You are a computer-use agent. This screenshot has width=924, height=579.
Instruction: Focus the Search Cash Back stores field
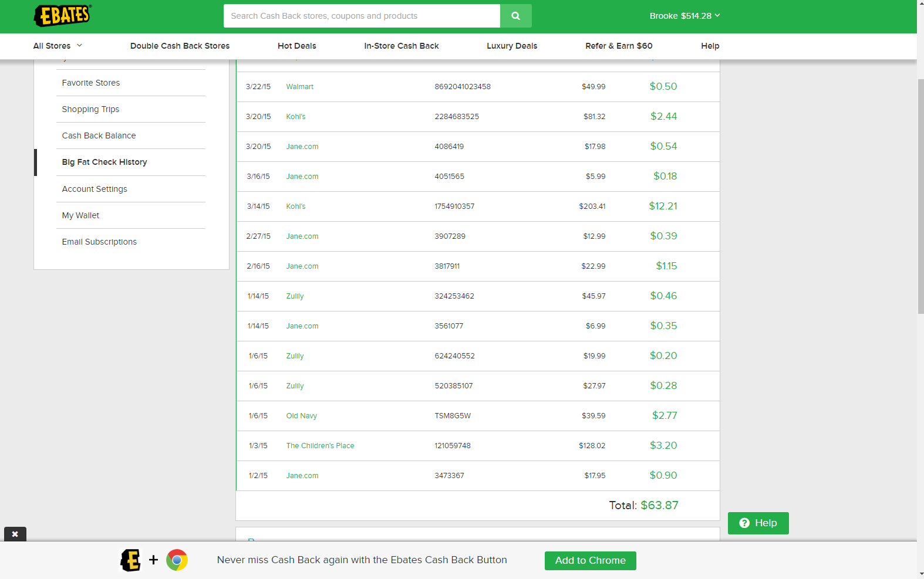[362, 16]
